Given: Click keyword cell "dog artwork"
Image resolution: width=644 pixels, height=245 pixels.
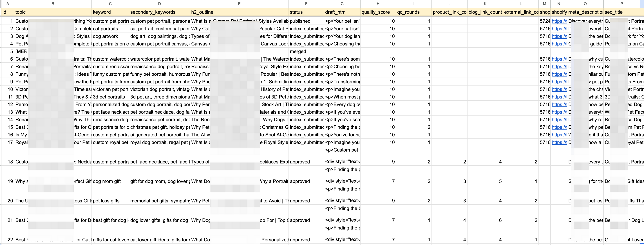Looking at the screenshot, I should [x=110, y=36].
